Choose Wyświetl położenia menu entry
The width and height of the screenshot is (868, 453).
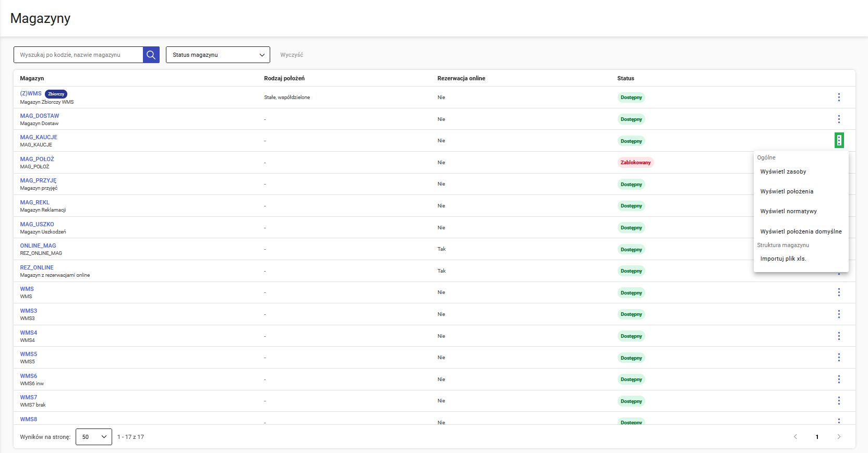coord(787,191)
